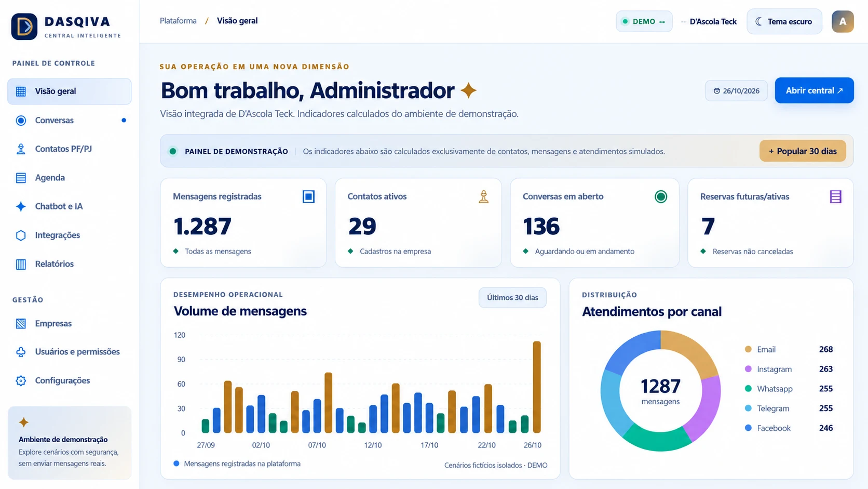Go to Contatos PF/PJ
868x489 pixels.
click(x=69, y=149)
